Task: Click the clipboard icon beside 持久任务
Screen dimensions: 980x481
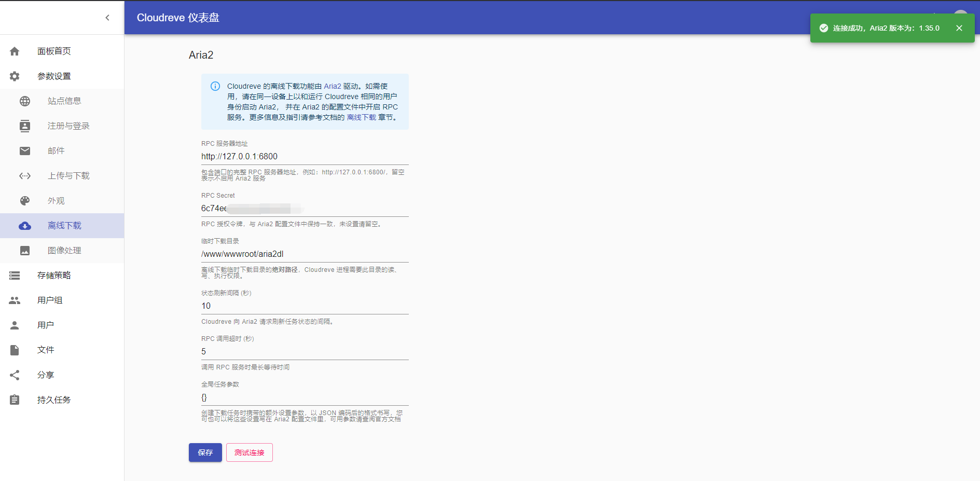Action: pyautogui.click(x=15, y=400)
